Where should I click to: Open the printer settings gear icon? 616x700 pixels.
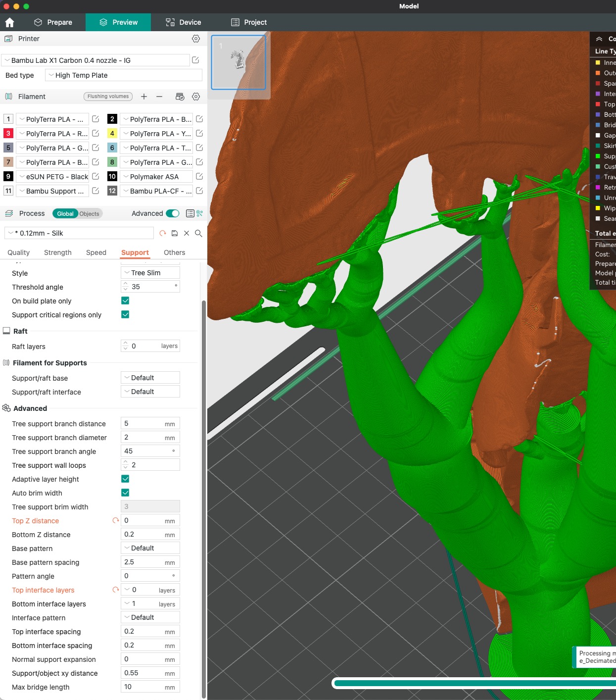[196, 39]
